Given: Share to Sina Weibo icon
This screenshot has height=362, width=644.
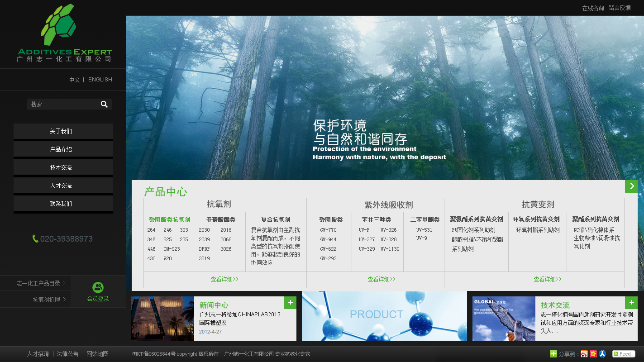Looking at the screenshot, I should (584, 354).
